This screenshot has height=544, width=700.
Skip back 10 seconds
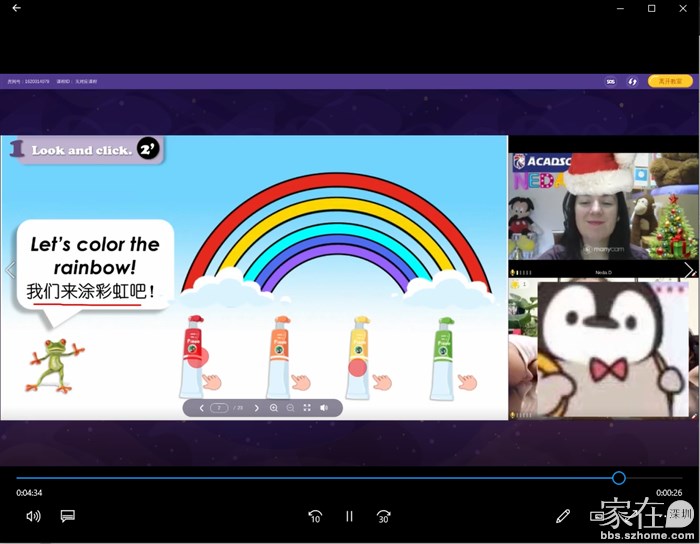coord(315,516)
